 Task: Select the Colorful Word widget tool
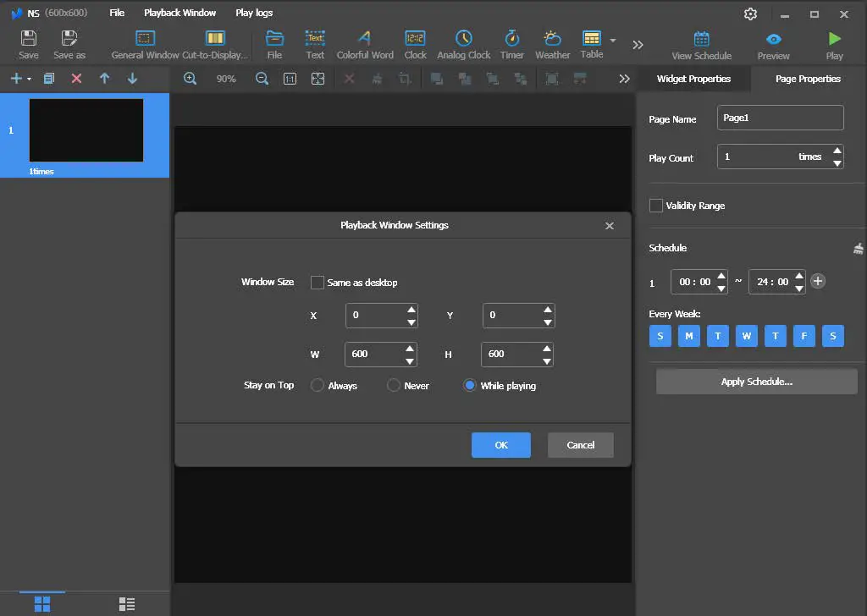pyautogui.click(x=365, y=44)
